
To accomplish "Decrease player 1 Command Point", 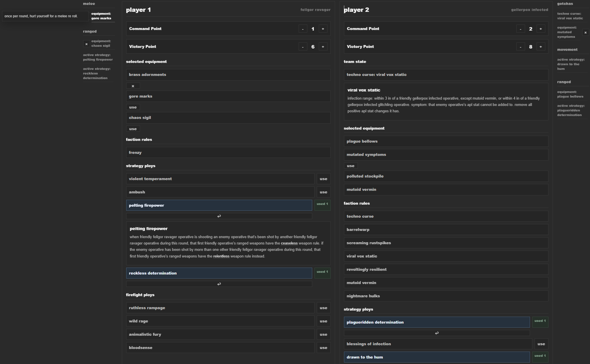I will (x=303, y=29).
